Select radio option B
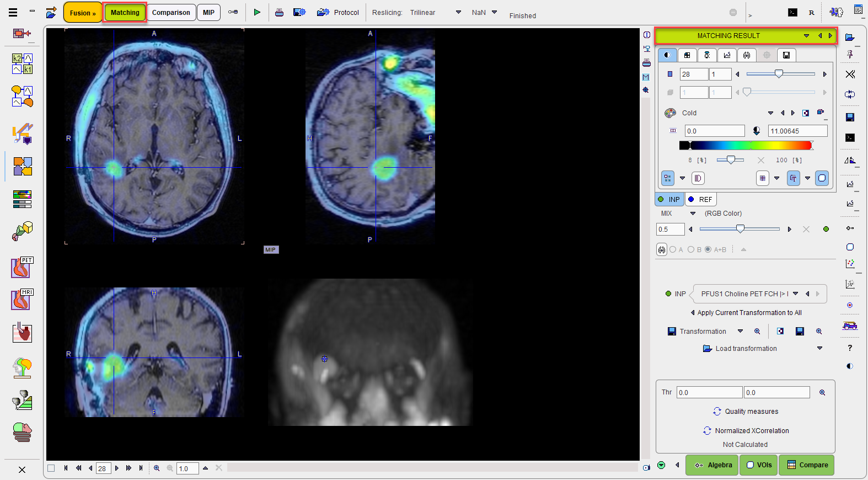The width and height of the screenshot is (868, 480). 691,249
